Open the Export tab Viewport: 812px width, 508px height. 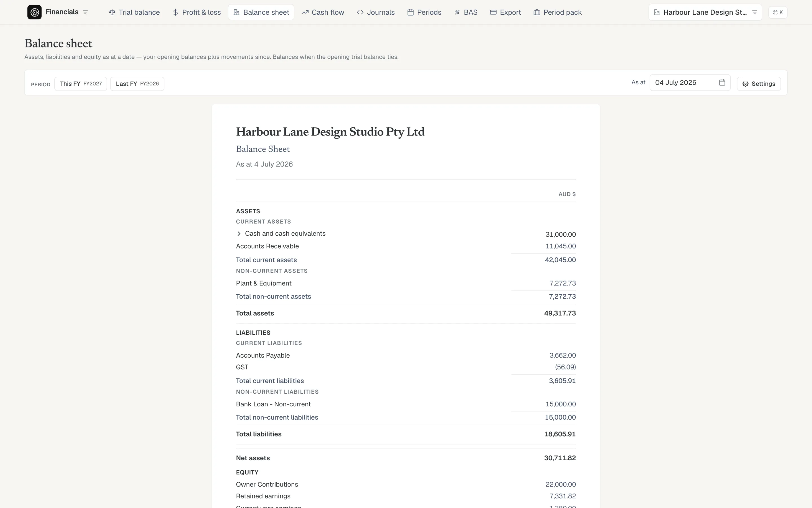coord(505,12)
